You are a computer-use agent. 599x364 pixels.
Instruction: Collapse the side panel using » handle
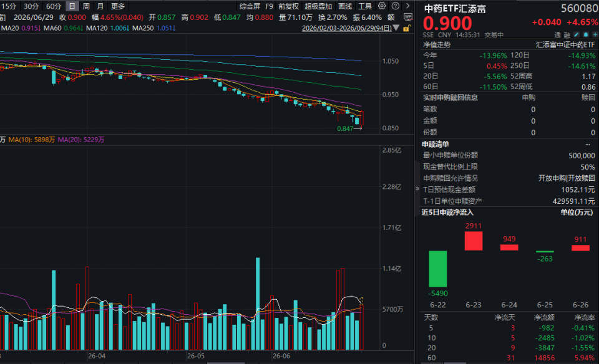coord(417,188)
